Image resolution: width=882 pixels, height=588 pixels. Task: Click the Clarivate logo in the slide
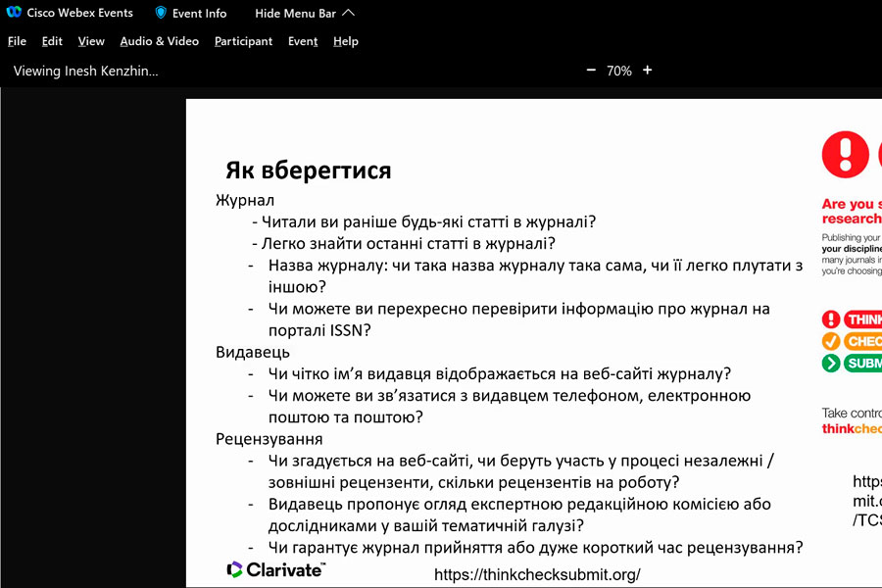[x=275, y=570]
